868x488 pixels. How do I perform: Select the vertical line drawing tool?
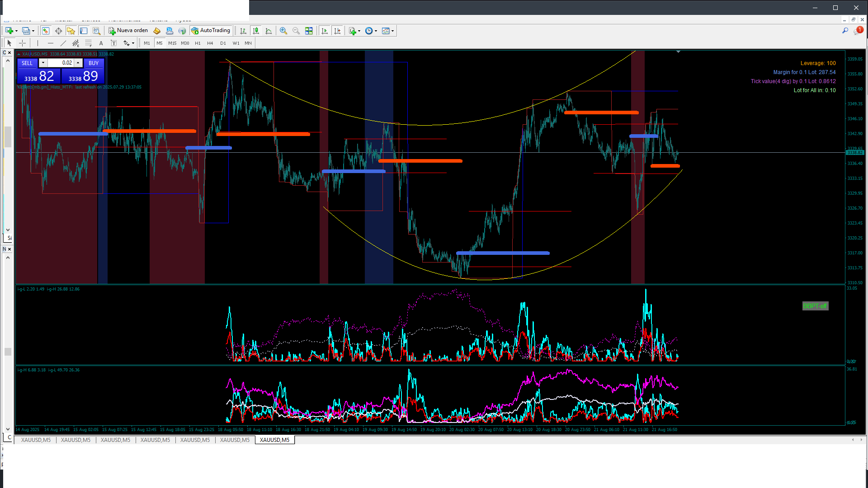tap(38, 43)
